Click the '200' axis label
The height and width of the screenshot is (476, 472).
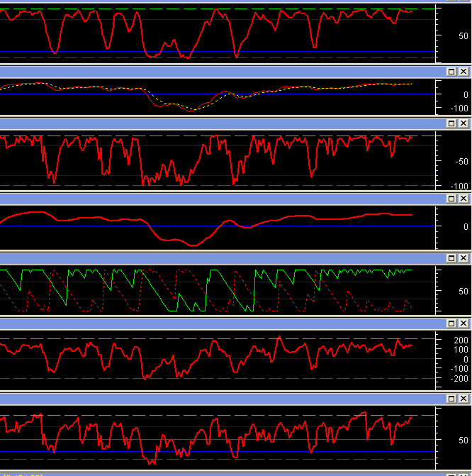point(461,341)
